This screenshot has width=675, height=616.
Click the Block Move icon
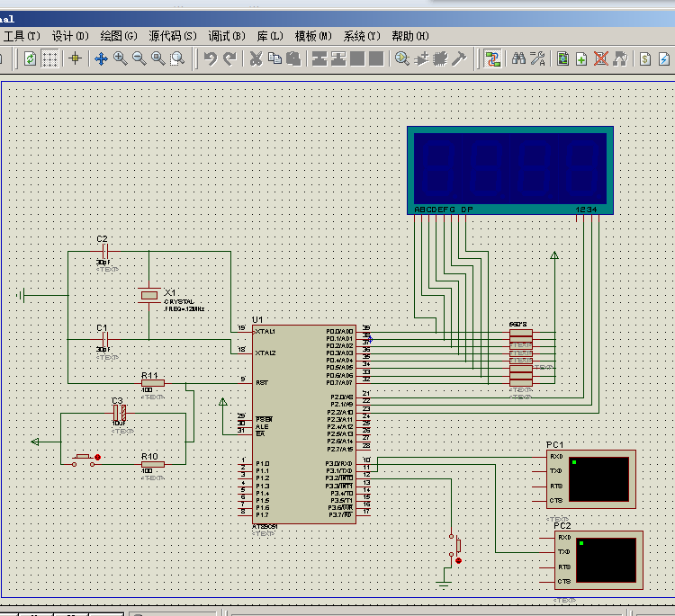point(338,58)
